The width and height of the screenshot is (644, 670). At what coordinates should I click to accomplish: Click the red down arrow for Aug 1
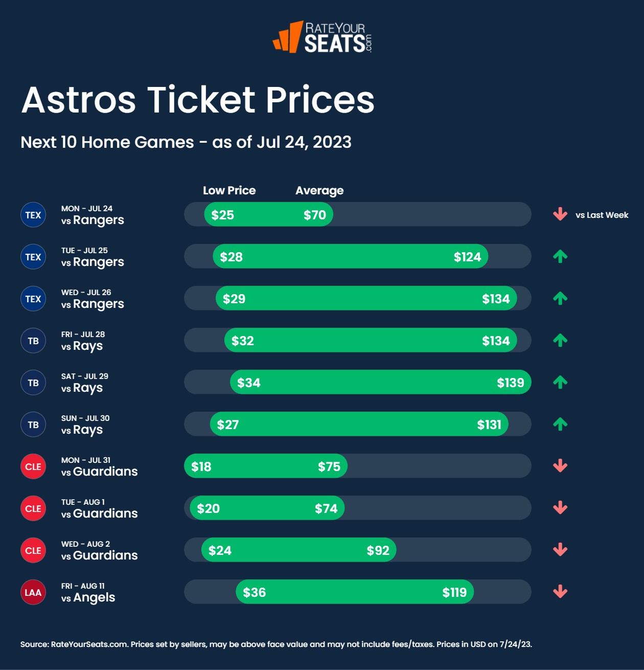(x=560, y=508)
